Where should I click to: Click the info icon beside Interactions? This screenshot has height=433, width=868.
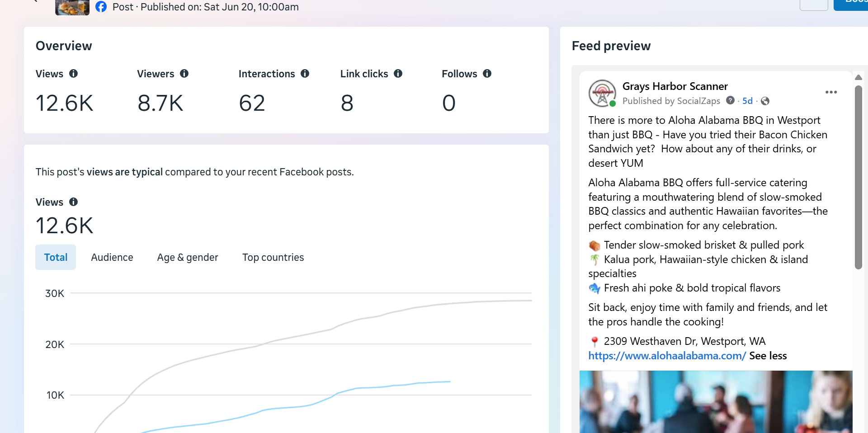pos(305,74)
